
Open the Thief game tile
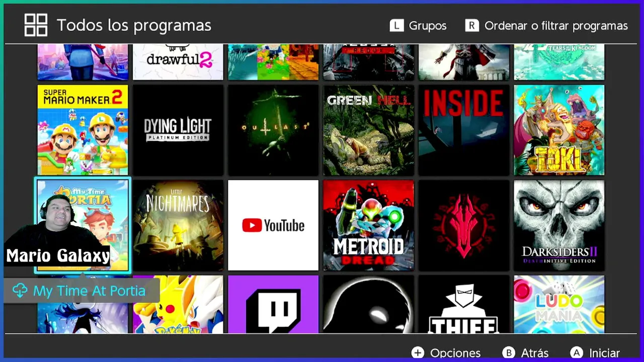[464, 304]
